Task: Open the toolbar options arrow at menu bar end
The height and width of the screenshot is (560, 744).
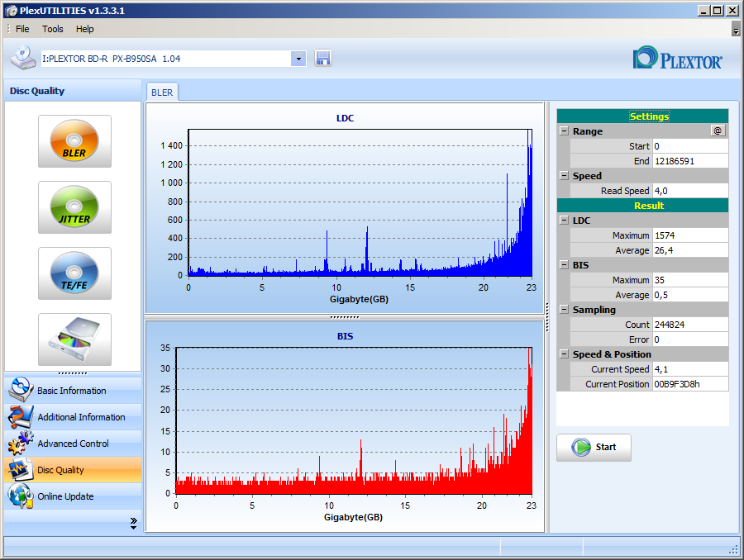Action: 736,29
